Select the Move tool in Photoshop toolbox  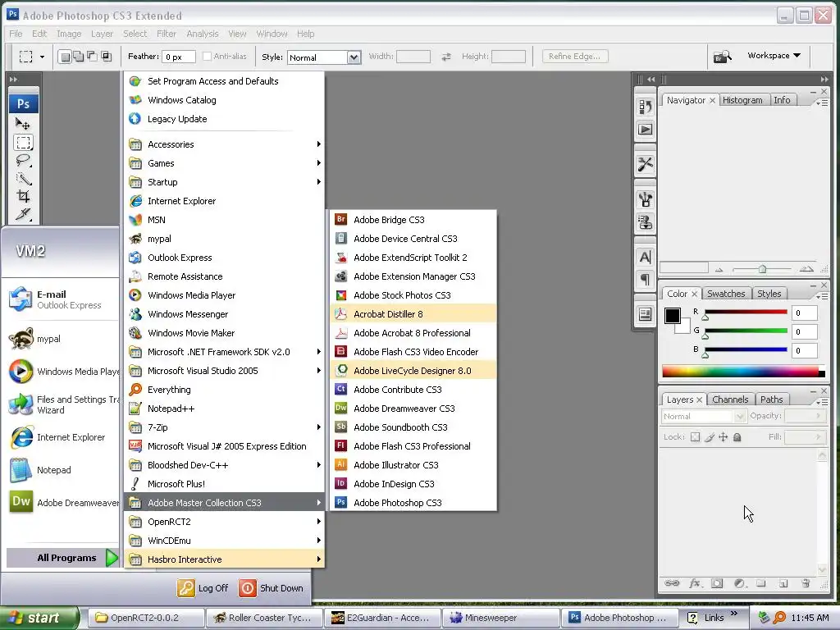tap(23, 125)
